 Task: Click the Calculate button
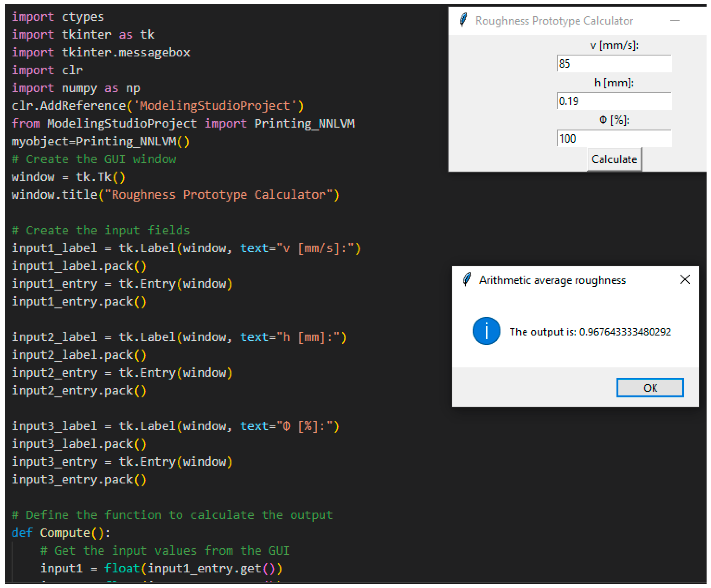tap(614, 159)
